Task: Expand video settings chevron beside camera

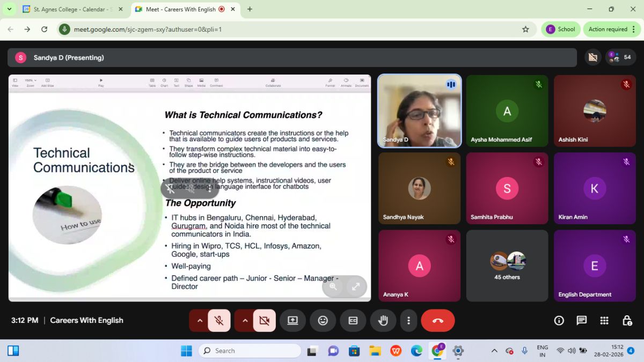Action: 245,321
